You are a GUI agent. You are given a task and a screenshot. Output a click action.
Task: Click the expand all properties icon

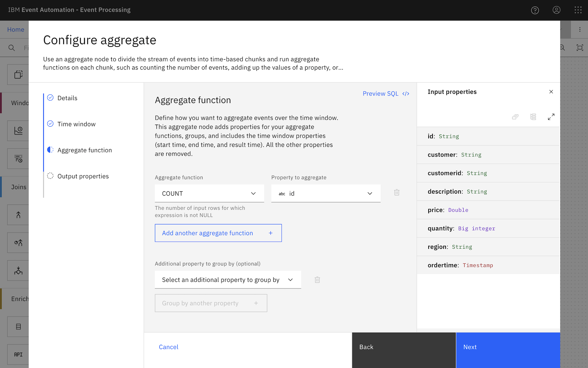pyautogui.click(x=533, y=117)
